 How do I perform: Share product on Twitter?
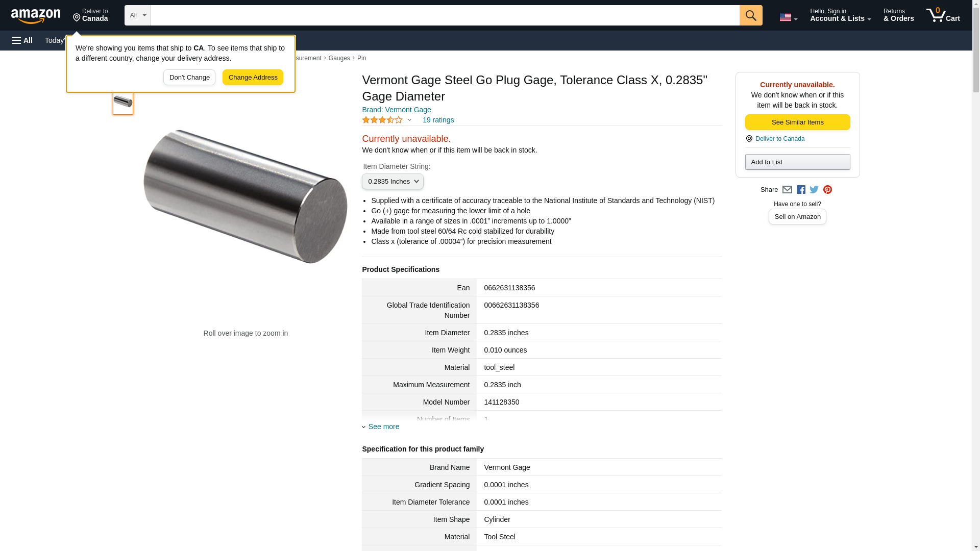[814, 190]
